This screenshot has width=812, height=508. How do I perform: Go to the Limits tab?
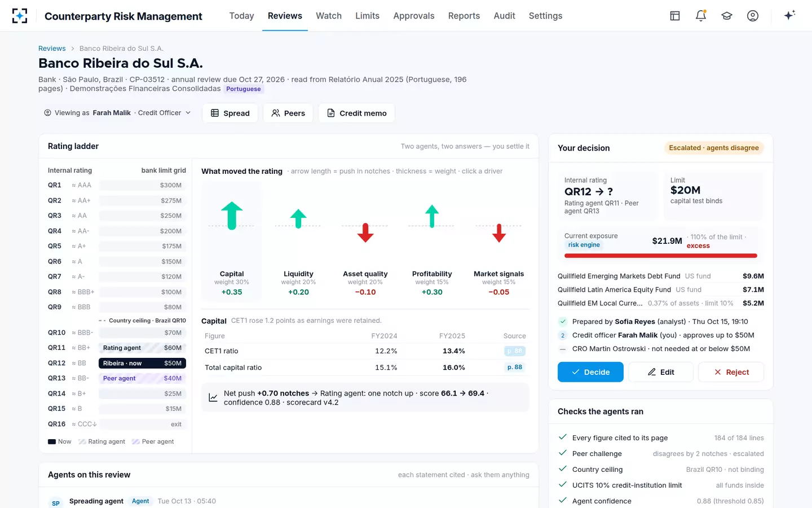367,16
